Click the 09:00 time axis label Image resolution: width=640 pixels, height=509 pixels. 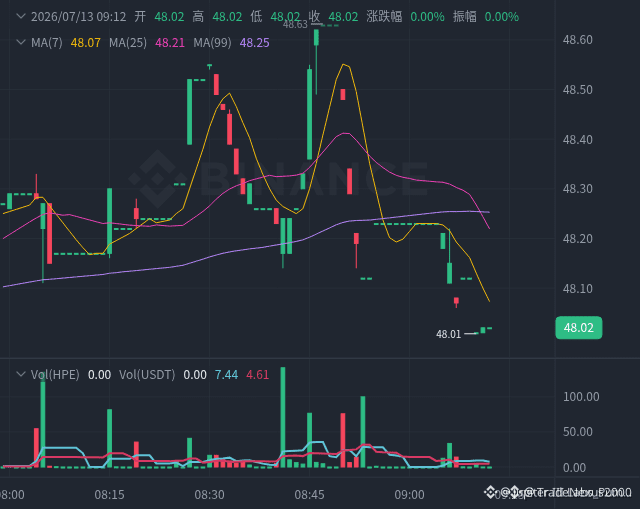pyautogui.click(x=409, y=495)
